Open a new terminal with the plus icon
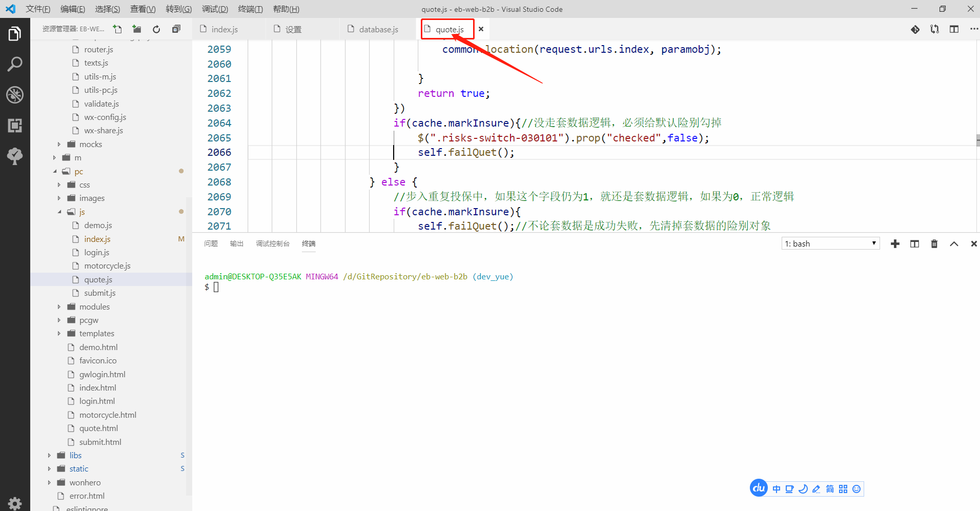The width and height of the screenshot is (980, 511). pos(895,243)
